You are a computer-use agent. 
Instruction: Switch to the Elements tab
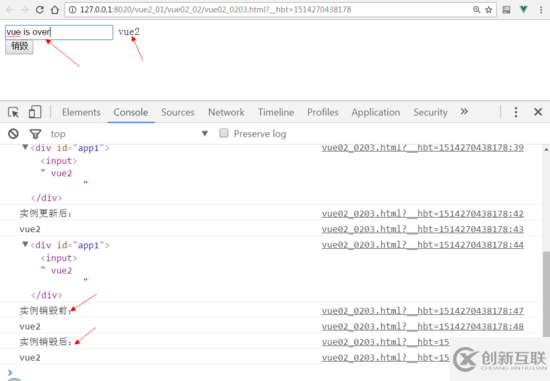[x=81, y=112]
